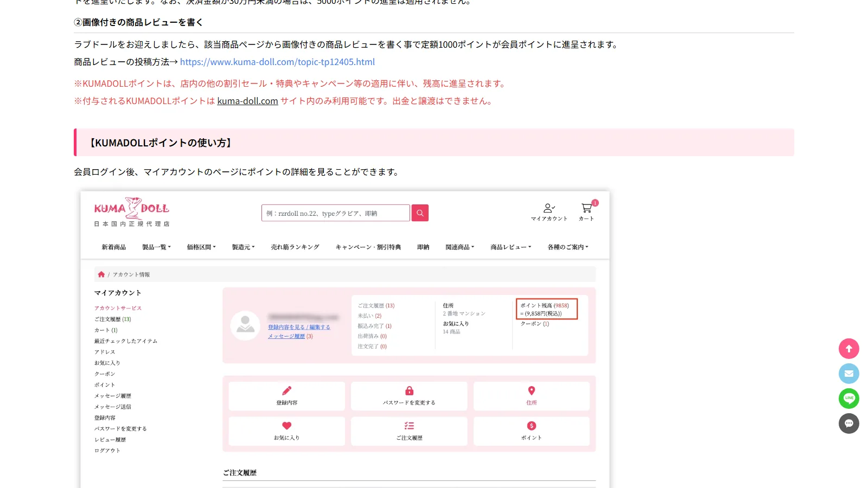
Task: Open the green LINE chat floating button
Action: point(849,399)
